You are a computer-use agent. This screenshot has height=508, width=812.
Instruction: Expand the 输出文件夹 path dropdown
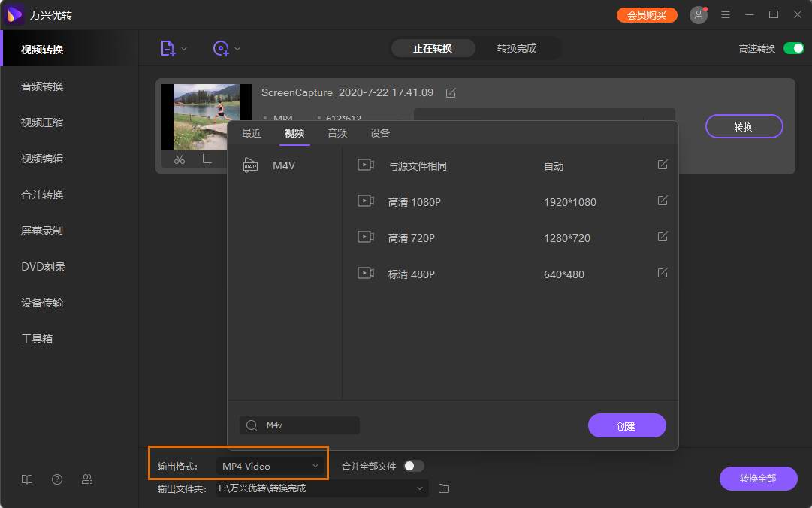[x=420, y=488]
